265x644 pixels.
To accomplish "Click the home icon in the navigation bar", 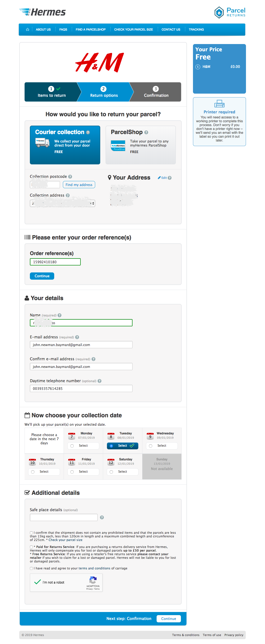I will point(27,29).
